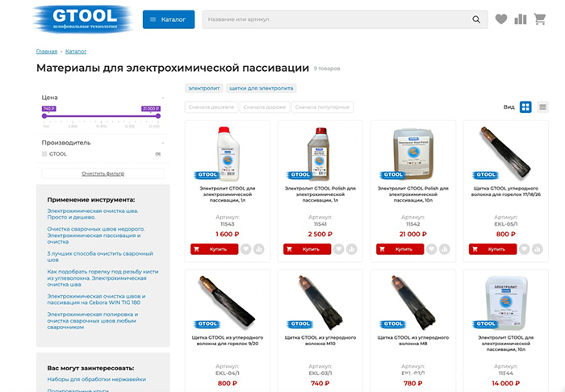Screen dimensions: 565x392
Task: Open the favorites heart icon in header
Action: 501,19
